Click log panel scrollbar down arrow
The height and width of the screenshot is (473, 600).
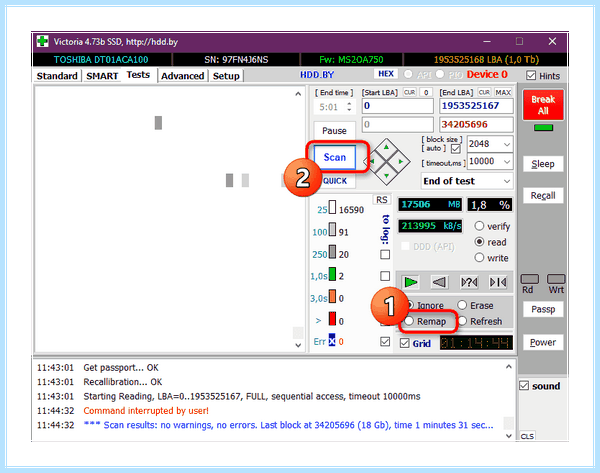(509, 435)
